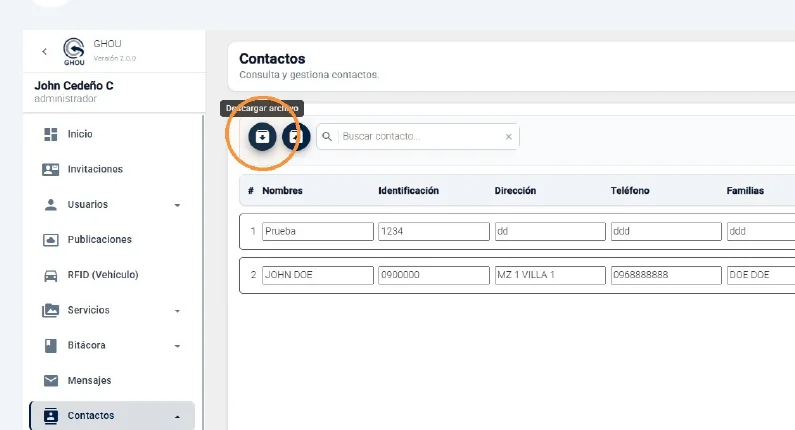Image resolution: width=795 pixels, height=430 pixels.
Task: Collapse the Contactos submenu arrow
Action: [177, 417]
